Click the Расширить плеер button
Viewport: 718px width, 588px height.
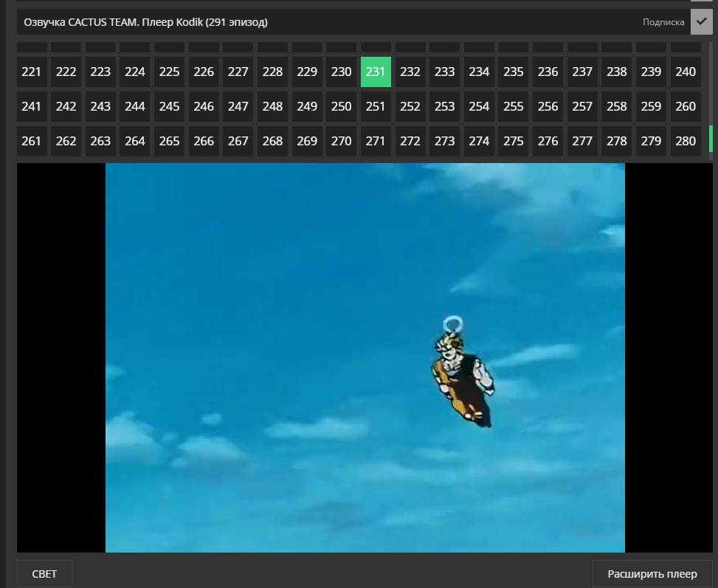pyautogui.click(x=652, y=574)
